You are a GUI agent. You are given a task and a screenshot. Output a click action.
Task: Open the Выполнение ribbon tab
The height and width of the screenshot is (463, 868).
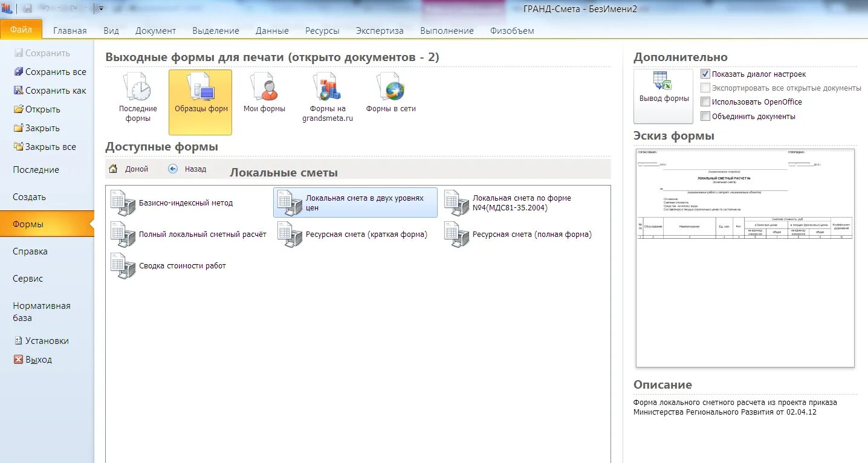click(x=447, y=30)
